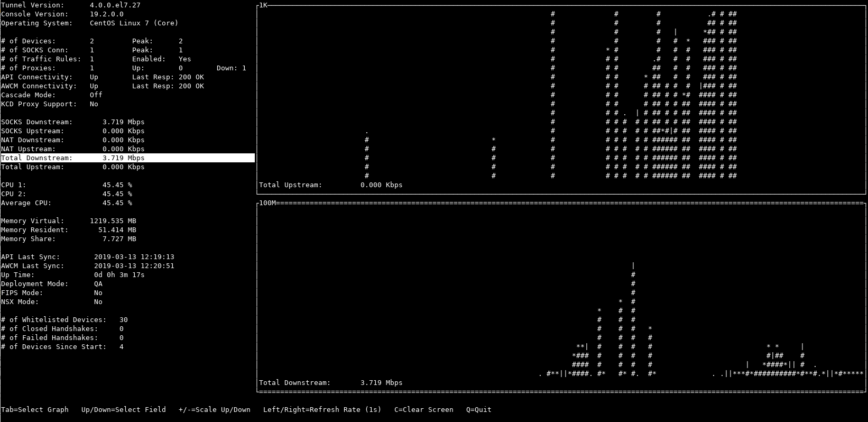Click the uptime value "0d 0h 3m 17s"
868x422 pixels.
click(119, 275)
